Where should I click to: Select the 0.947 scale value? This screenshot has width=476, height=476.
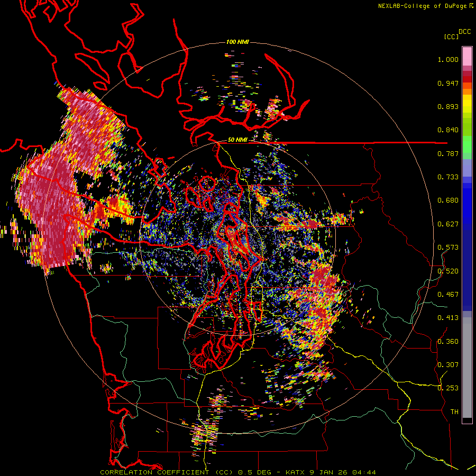pos(448,83)
